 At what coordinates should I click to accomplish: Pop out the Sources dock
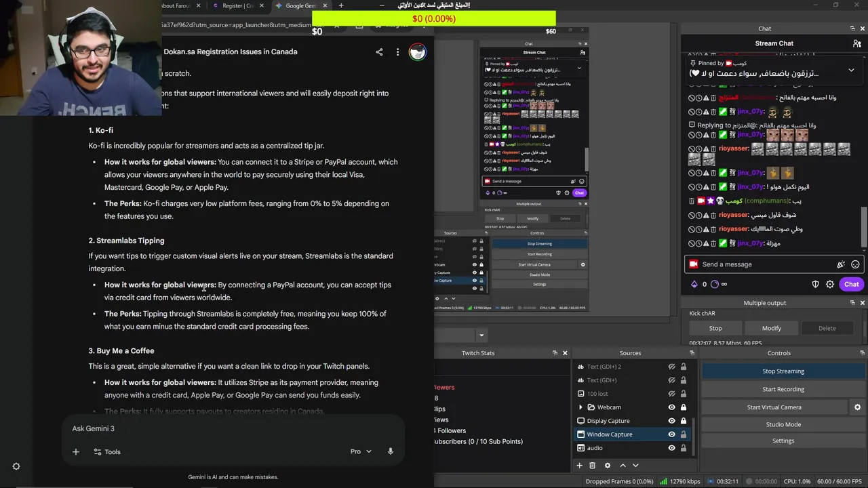692,353
